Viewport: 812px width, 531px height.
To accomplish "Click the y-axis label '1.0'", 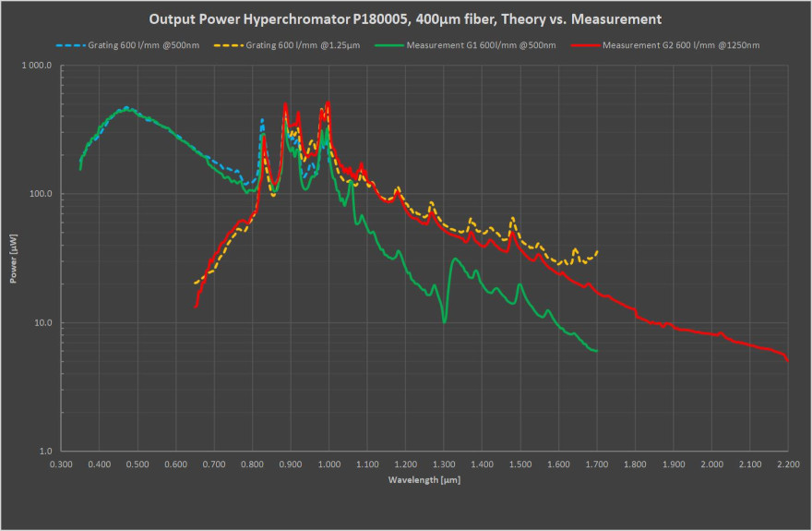I will [45, 451].
